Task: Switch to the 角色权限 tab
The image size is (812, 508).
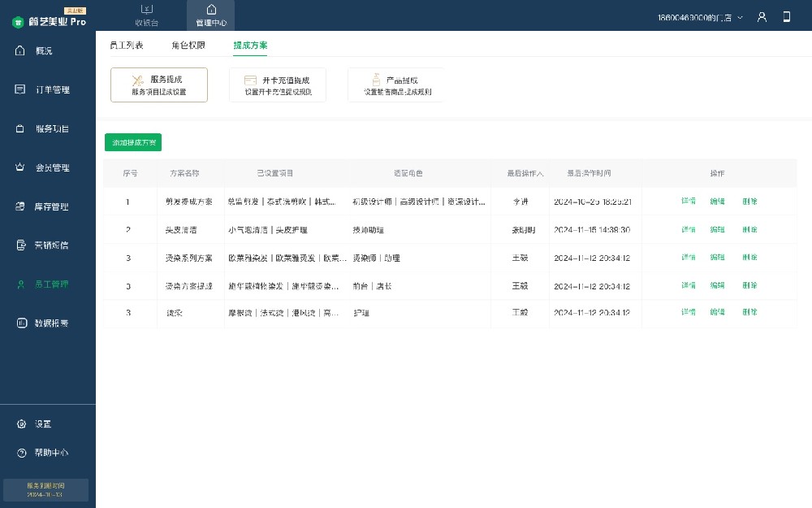Action: point(188,45)
